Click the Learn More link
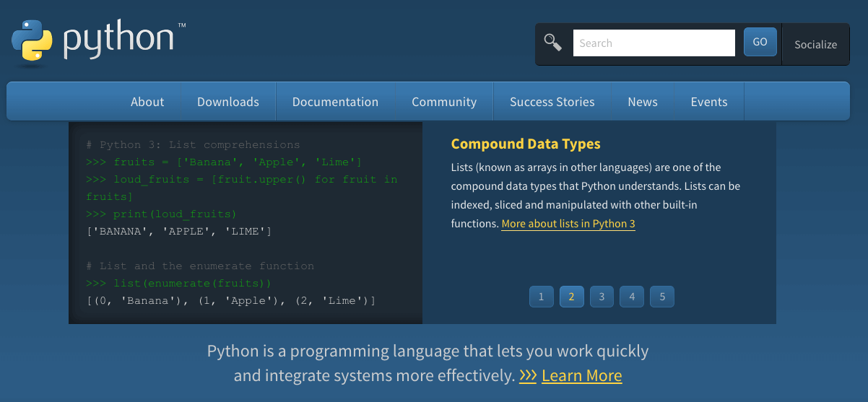Screen dimensions: 868x402 pos(581,375)
